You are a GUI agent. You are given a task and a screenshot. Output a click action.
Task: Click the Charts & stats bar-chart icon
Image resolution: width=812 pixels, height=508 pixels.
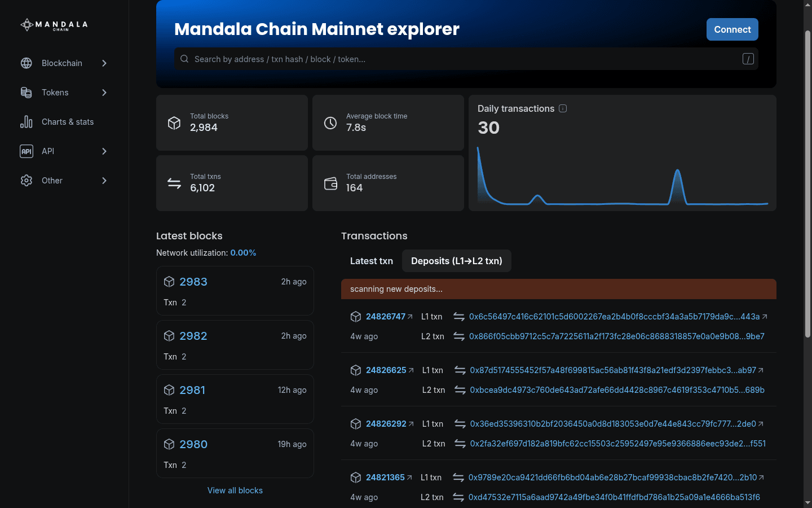coord(27,122)
